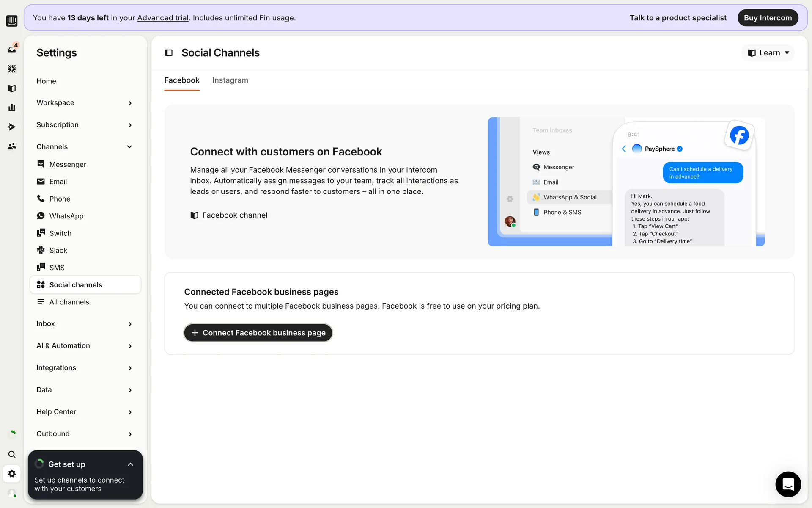
Task: Open the Facebook channel article link
Action: (235, 215)
